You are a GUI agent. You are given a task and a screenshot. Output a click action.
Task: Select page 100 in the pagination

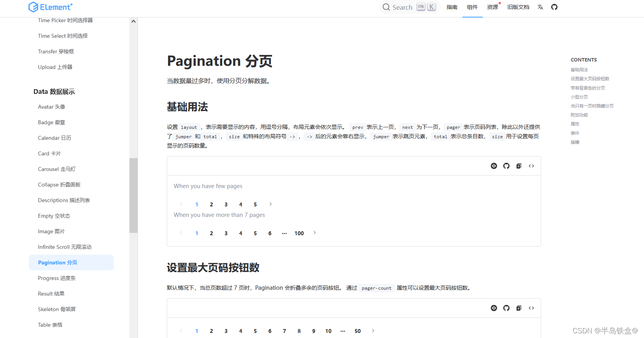[x=299, y=233]
